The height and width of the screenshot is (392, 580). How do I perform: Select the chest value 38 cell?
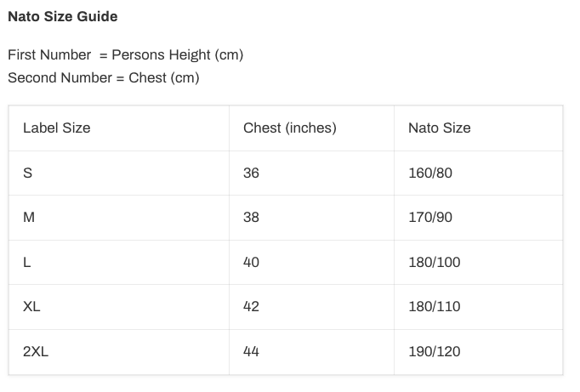click(x=251, y=217)
